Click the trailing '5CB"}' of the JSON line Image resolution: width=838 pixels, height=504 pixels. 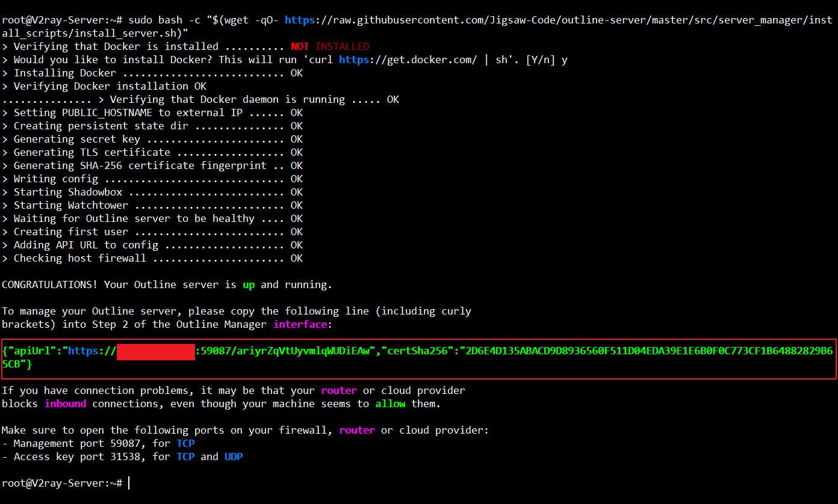(x=17, y=364)
